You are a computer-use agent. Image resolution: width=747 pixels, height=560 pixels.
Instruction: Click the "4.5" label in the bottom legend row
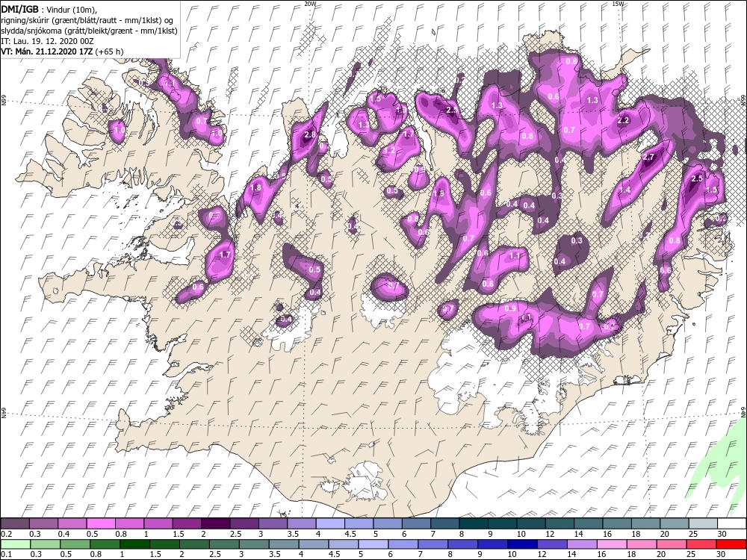pyautogui.click(x=335, y=554)
